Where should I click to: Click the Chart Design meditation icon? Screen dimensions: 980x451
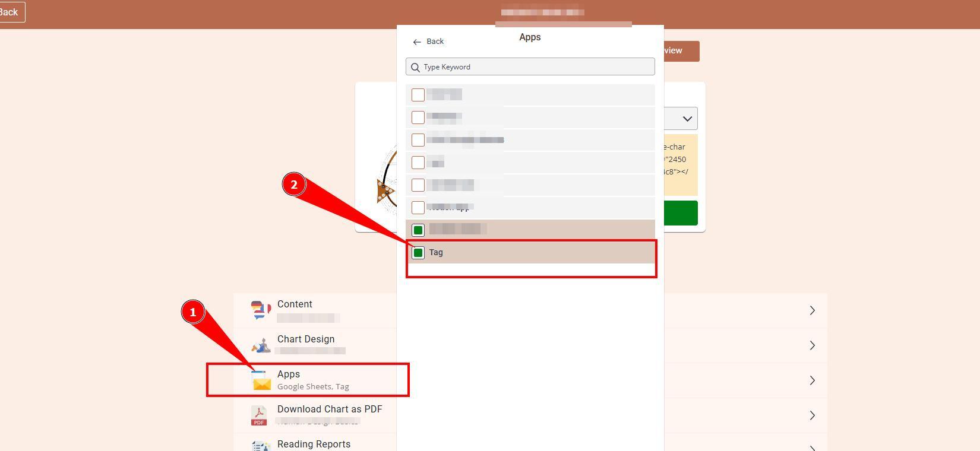[261, 345]
